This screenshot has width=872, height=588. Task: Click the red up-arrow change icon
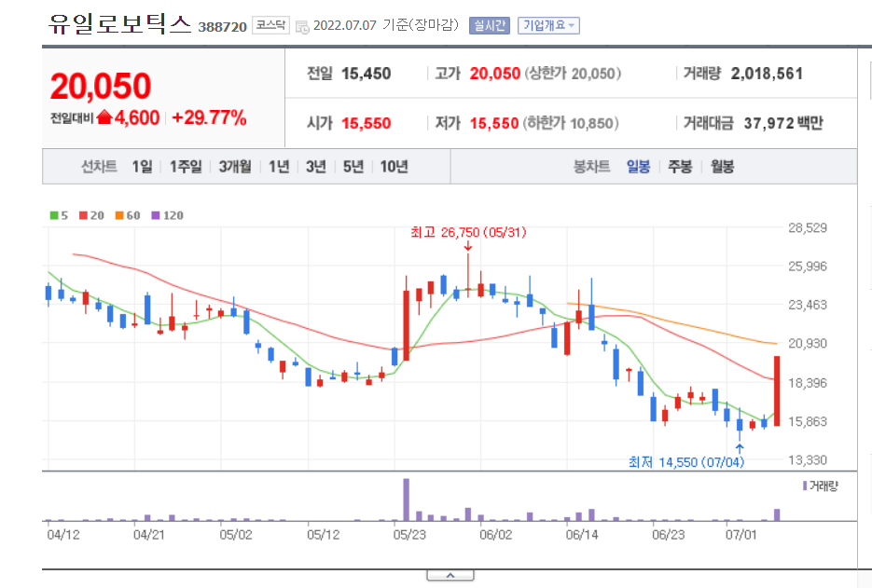point(104,117)
